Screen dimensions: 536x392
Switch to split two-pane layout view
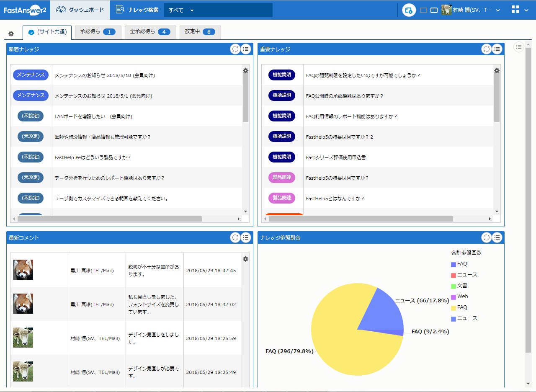tap(434, 10)
